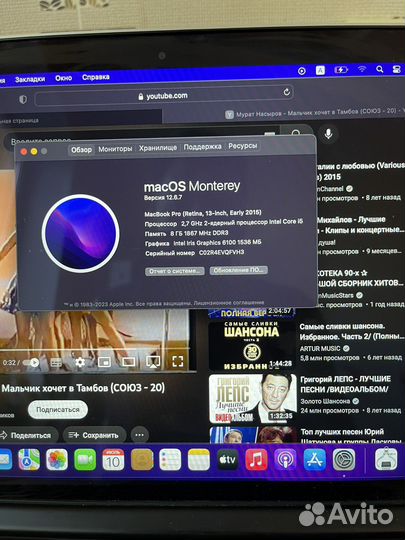Click the battery status icon in the menu bar
This screenshot has width=405, height=540.
[x=341, y=70]
